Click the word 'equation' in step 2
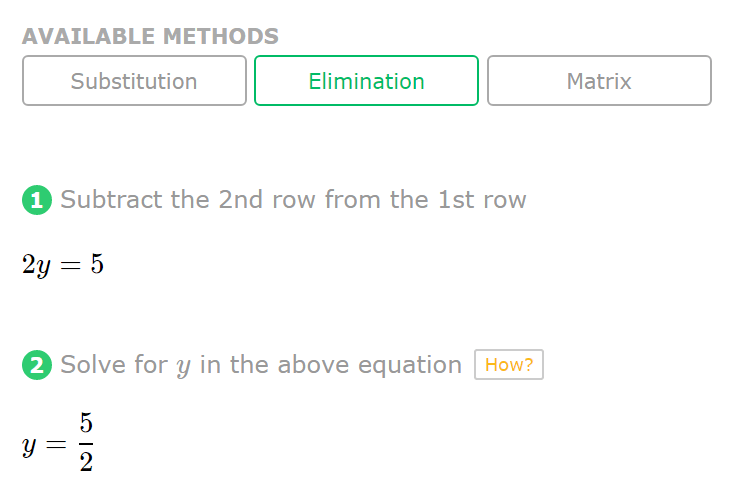The image size is (731, 494). coord(410,366)
